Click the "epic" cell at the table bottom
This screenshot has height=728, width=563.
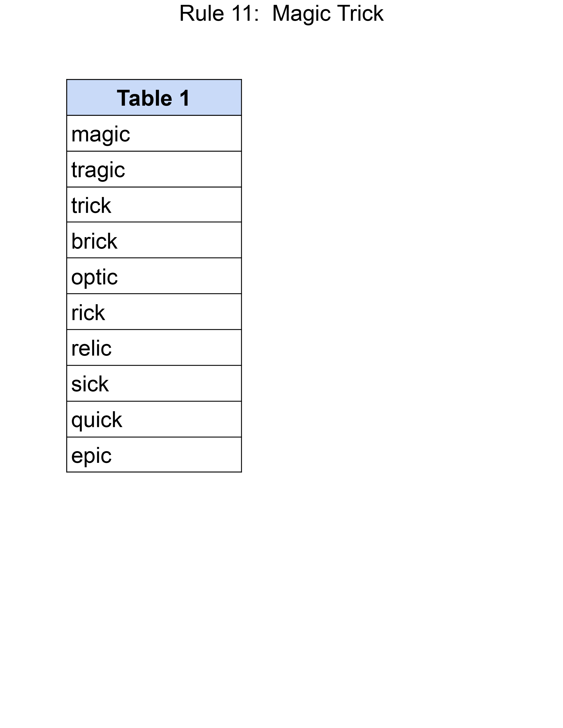point(154,455)
